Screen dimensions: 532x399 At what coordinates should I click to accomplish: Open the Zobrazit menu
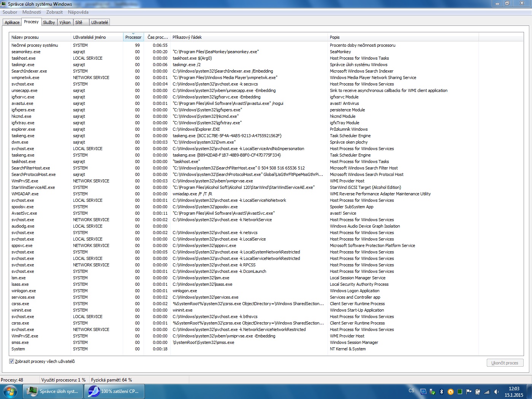(x=54, y=12)
